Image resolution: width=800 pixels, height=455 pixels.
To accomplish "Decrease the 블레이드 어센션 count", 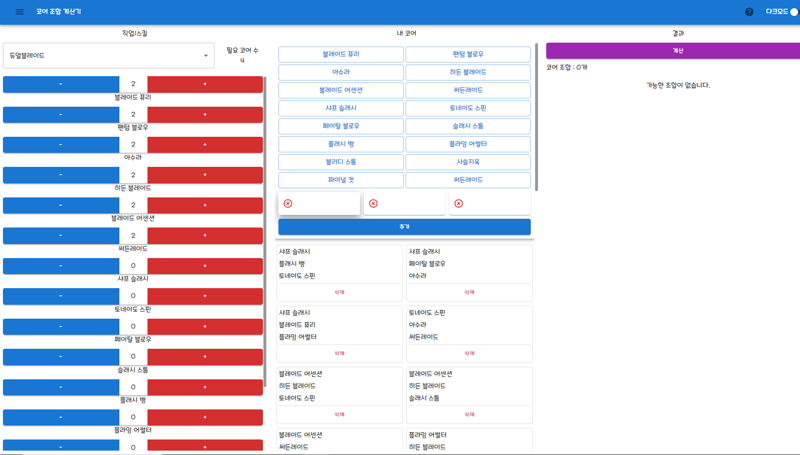I will (x=61, y=206).
